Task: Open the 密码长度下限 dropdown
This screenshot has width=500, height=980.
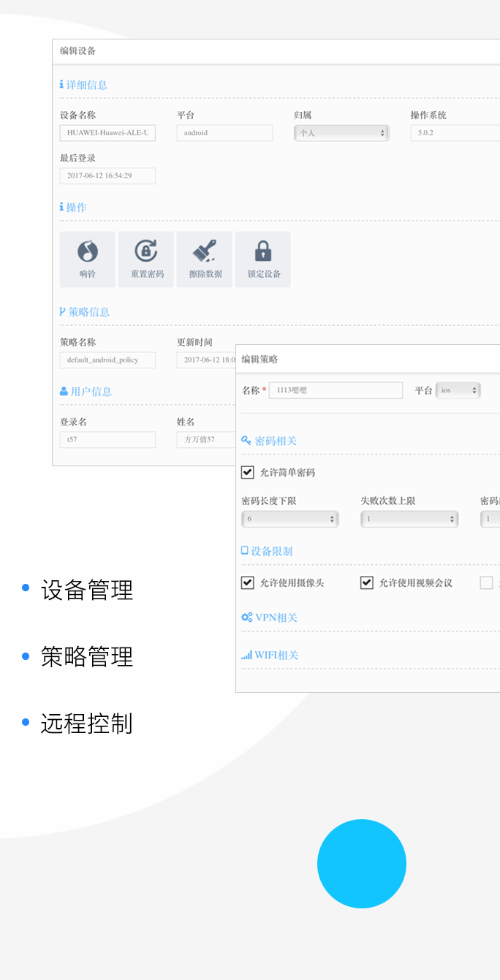Action: [x=290, y=519]
